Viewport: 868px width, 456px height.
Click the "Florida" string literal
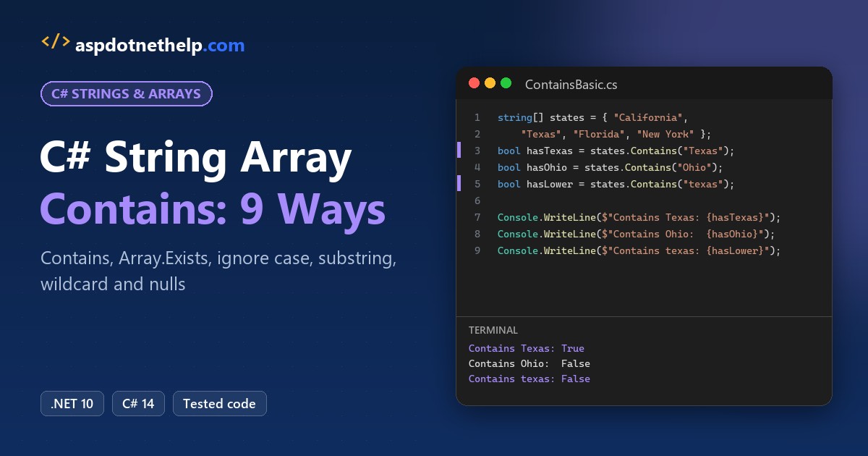coord(599,134)
